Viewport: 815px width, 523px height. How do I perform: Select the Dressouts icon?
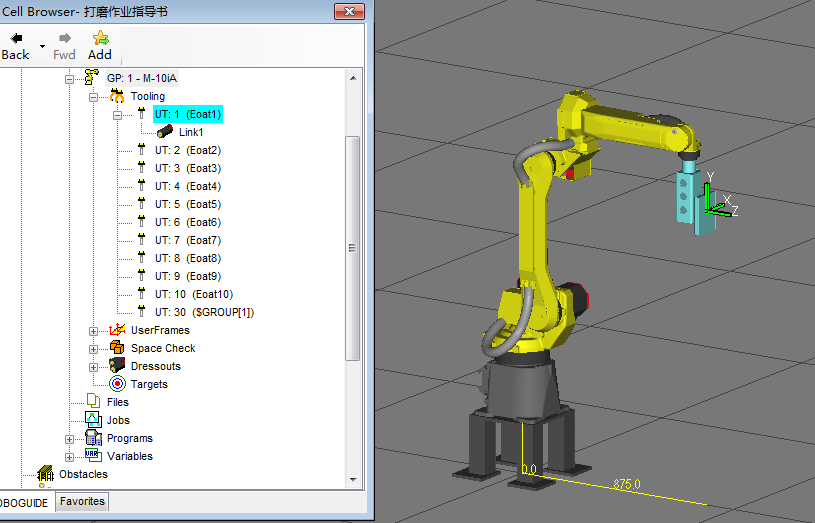tap(117, 367)
